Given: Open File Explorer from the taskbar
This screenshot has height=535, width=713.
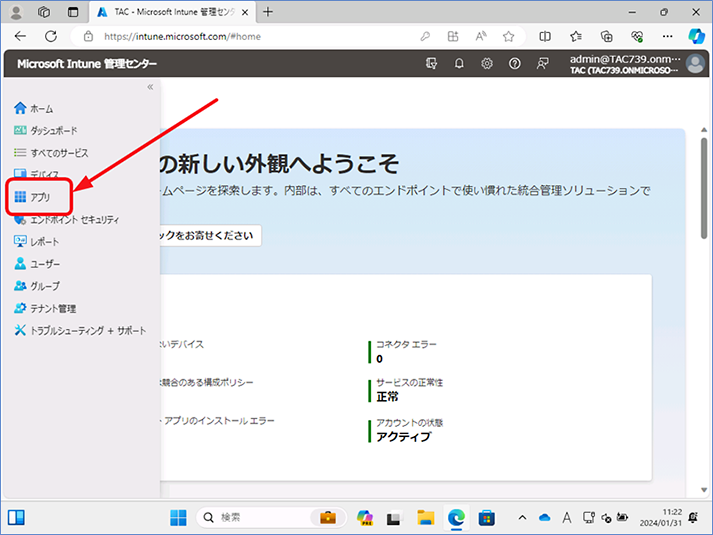Looking at the screenshot, I should tap(426, 517).
